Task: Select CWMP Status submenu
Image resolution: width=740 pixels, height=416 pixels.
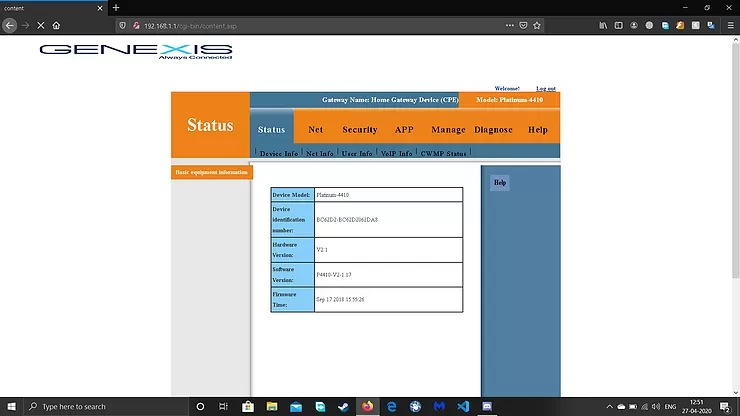Action: coord(443,153)
